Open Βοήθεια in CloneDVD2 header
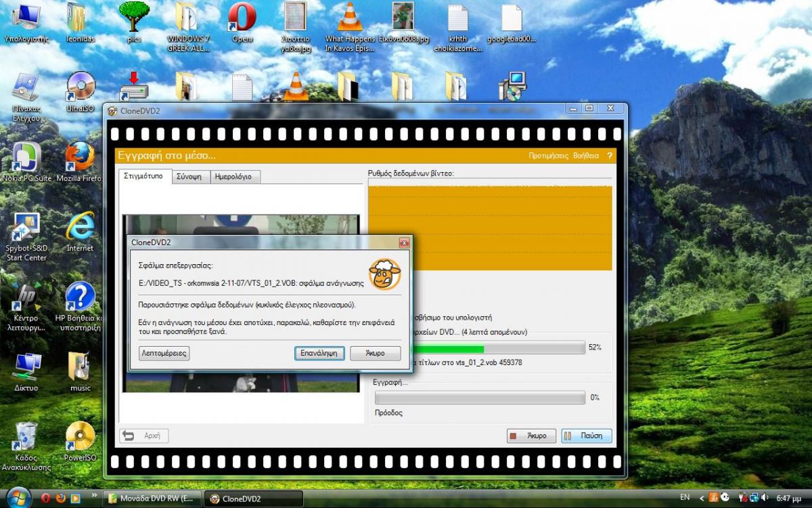Screen dimensions: 812x508 586,156
